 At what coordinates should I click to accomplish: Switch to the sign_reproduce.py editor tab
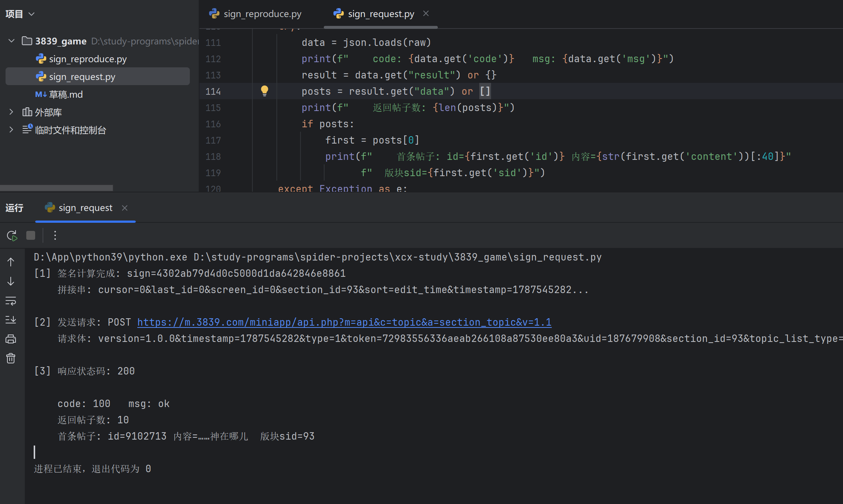click(255, 14)
